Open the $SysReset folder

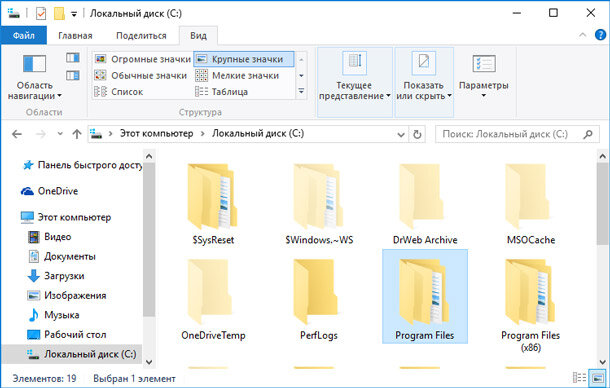click(x=213, y=205)
